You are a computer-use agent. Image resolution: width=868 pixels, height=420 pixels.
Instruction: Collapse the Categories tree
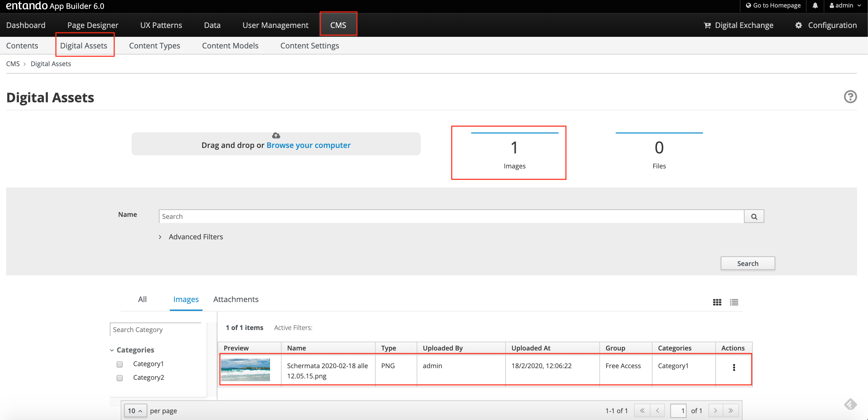click(x=112, y=350)
